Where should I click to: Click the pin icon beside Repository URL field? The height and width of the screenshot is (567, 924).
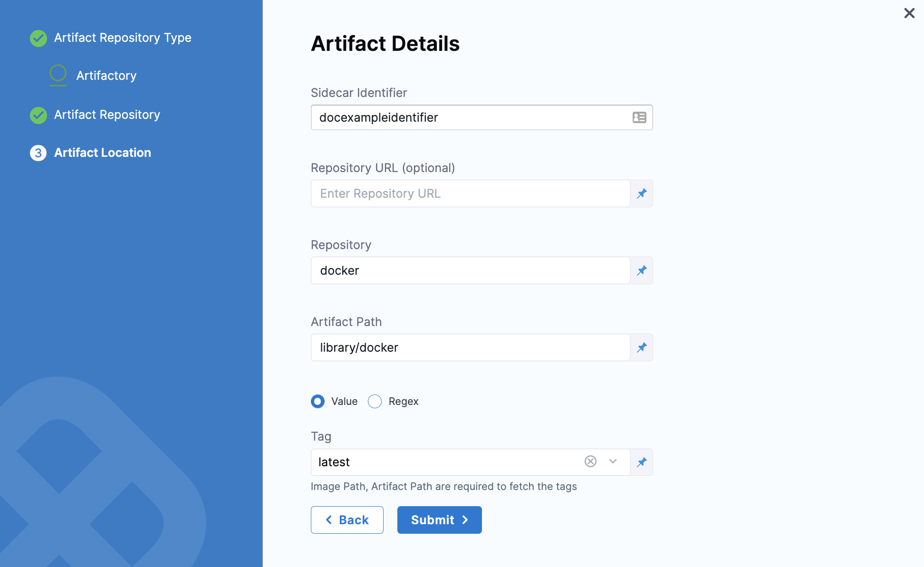coord(642,193)
